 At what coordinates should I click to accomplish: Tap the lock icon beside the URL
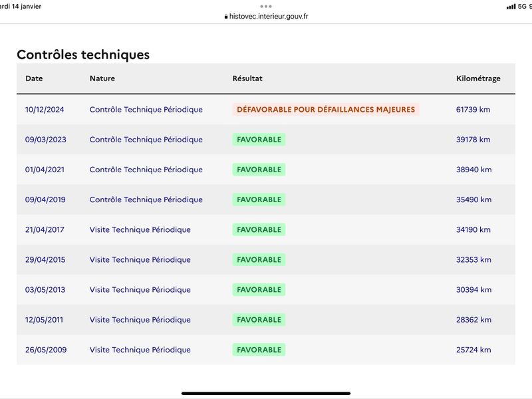[x=226, y=16]
